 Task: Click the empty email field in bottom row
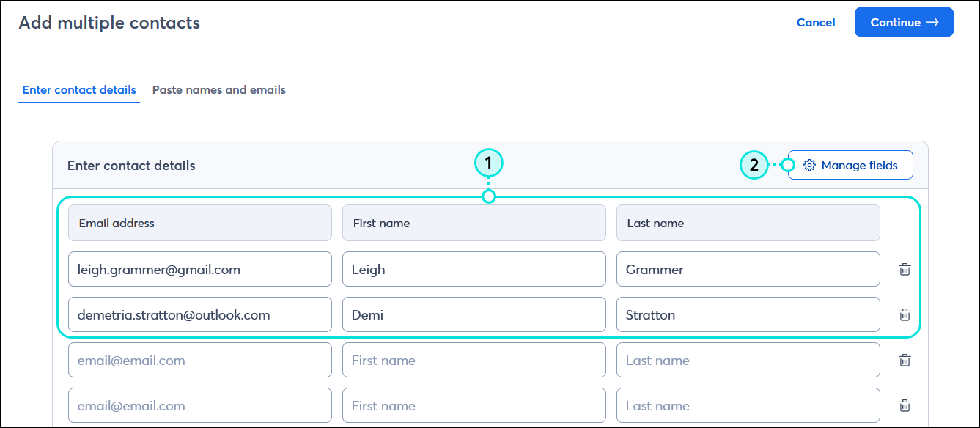pyautogui.click(x=200, y=406)
